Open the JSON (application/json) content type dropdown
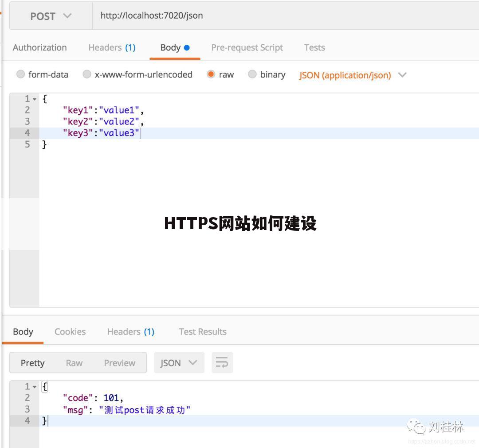 point(353,75)
